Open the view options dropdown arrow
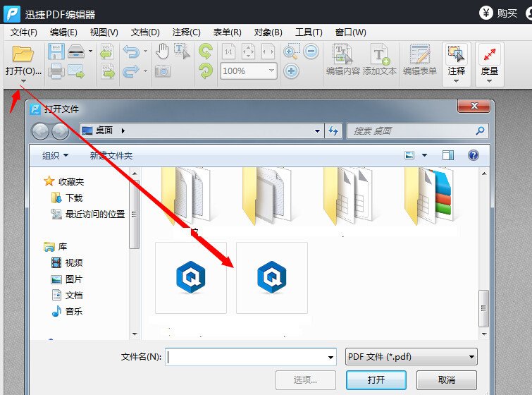This screenshot has height=395, width=532. [424, 155]
